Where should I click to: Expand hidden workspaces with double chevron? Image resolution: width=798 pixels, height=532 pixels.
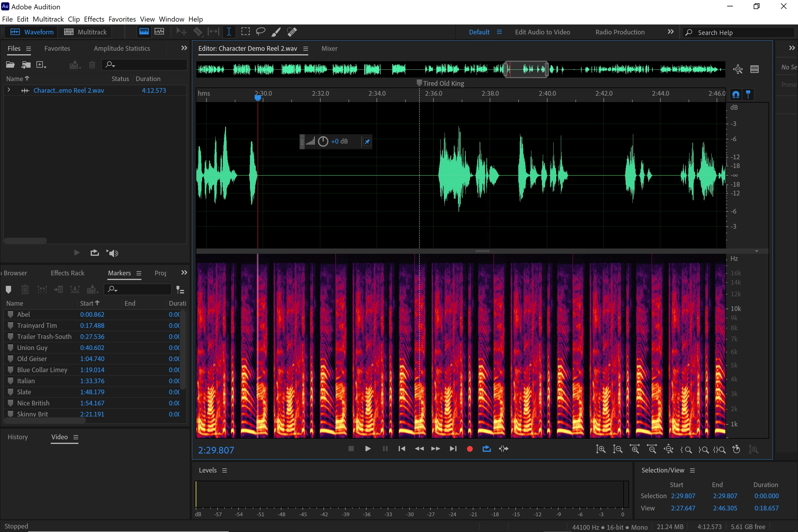[671, 32]
